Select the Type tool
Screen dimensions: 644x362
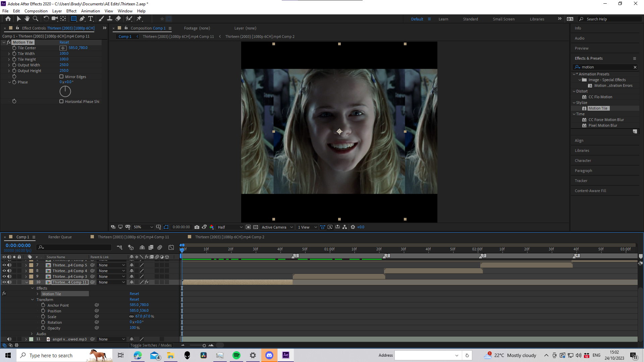coord(90,19)
